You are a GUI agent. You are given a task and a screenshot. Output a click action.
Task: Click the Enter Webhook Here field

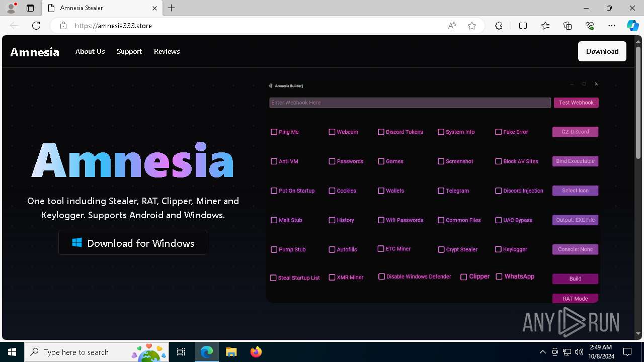point(410,103)
